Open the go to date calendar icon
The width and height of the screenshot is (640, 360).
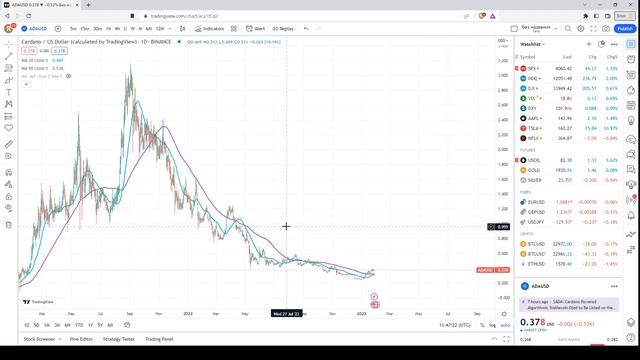(127, 325)
